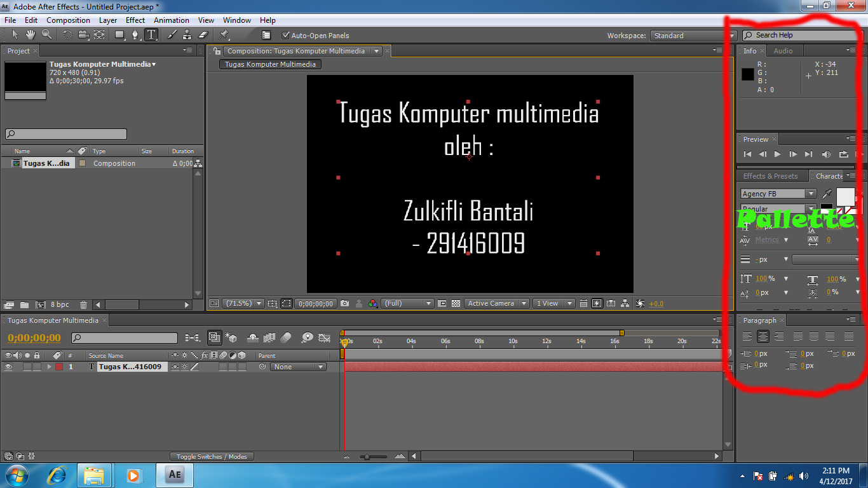Image resolution: width=868 pixels, height=488 pixels.
Task: Select the Horizontal Type tool
Action: coord(151,35)
